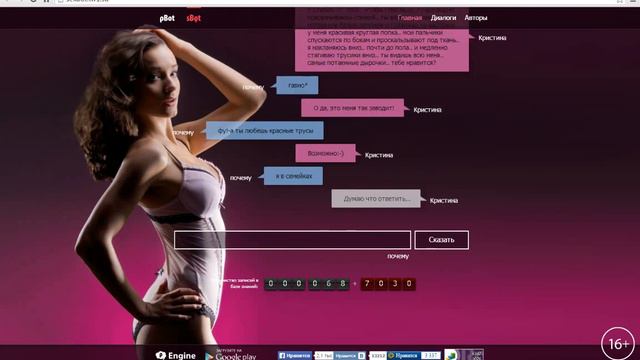Click the pink message 'О да, это меня так заводит!'
The height and width of the screenshot is (360, 640).
click(353, 108)
